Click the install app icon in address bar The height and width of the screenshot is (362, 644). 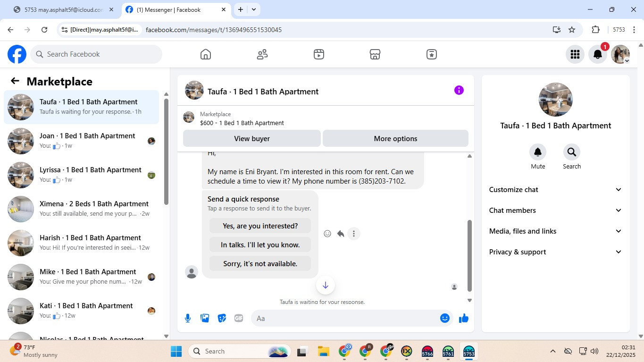tap(557, 30)
